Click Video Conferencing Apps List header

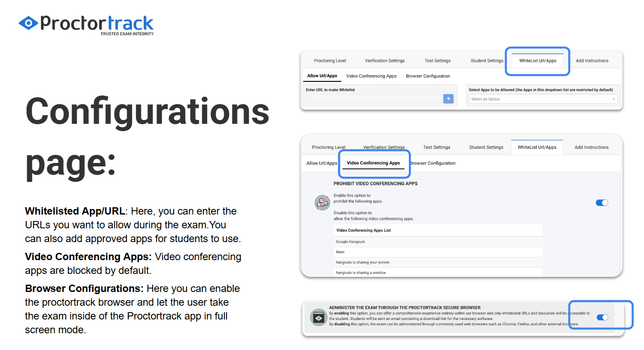click(363, 230)
